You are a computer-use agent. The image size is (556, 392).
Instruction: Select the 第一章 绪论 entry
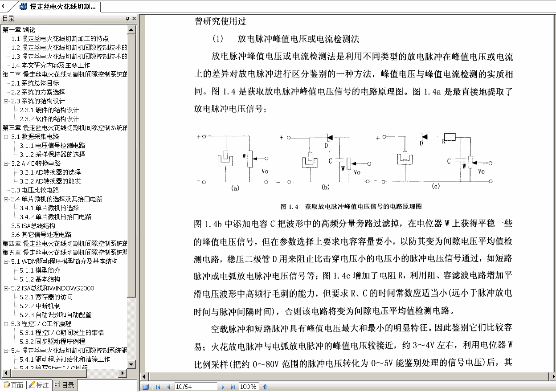19,30
